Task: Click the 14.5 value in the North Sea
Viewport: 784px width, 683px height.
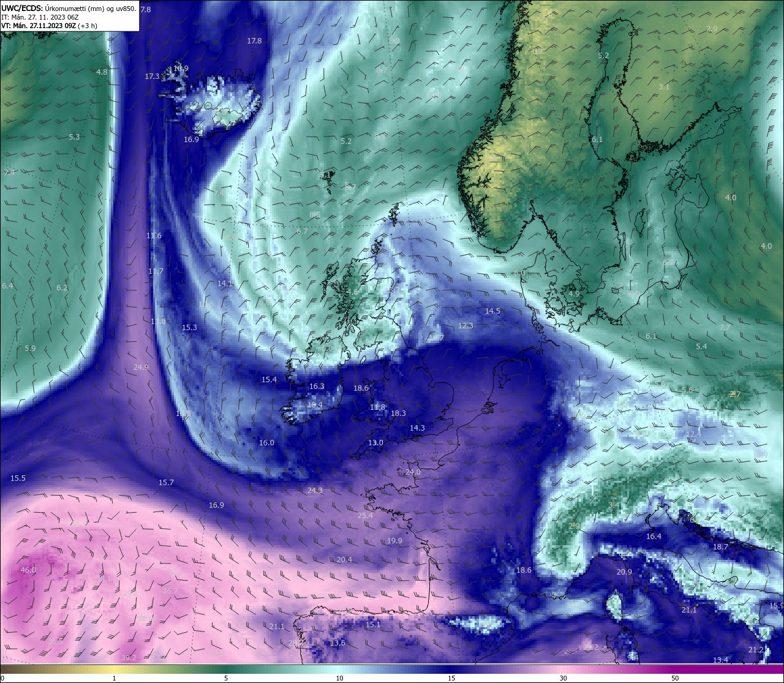Action: tap(492, 311)
